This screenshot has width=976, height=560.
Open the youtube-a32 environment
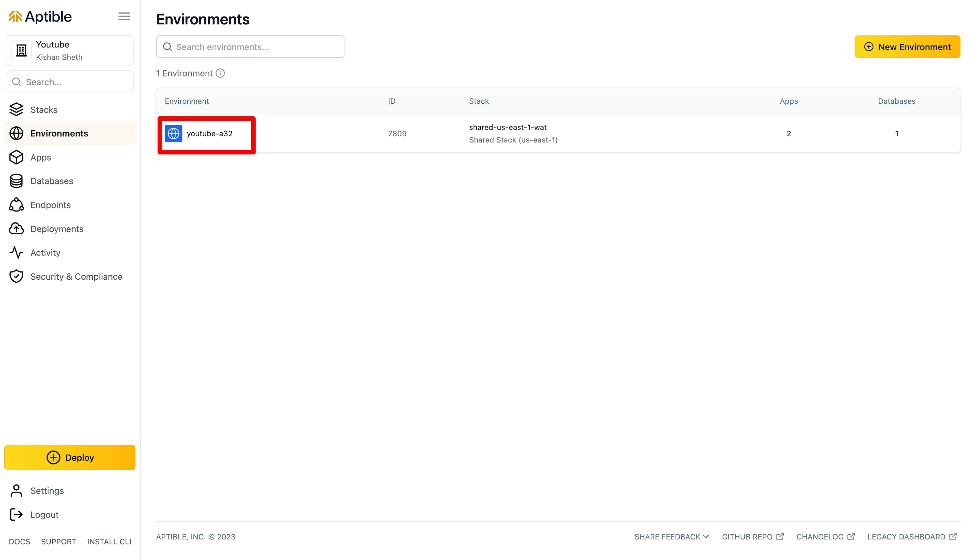tap(209, 134)
